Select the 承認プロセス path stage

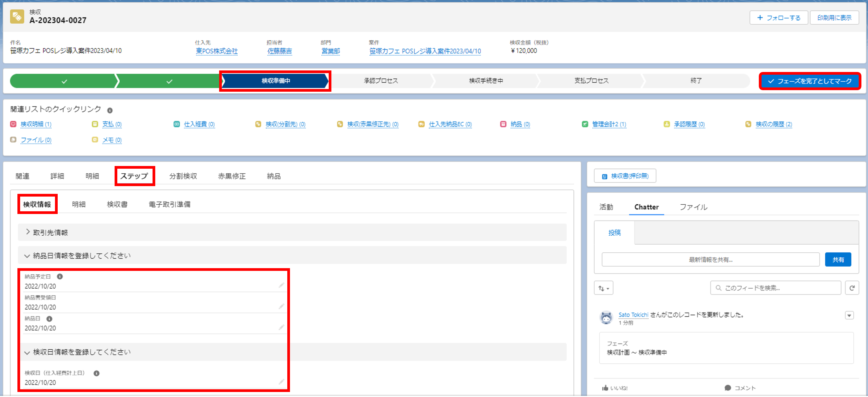381,81
